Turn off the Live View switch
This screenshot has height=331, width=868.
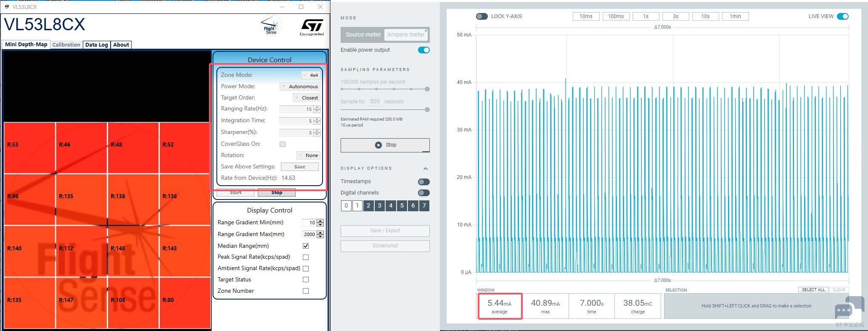click(843, 16)
